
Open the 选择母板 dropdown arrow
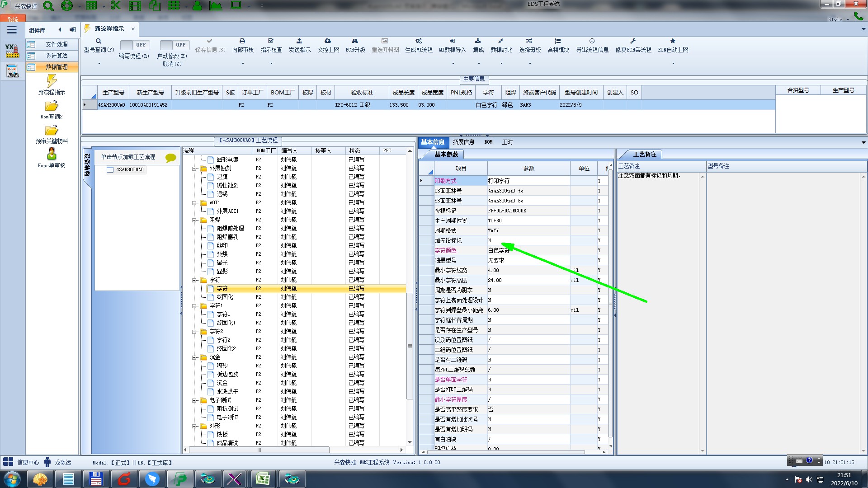point(530,63)
